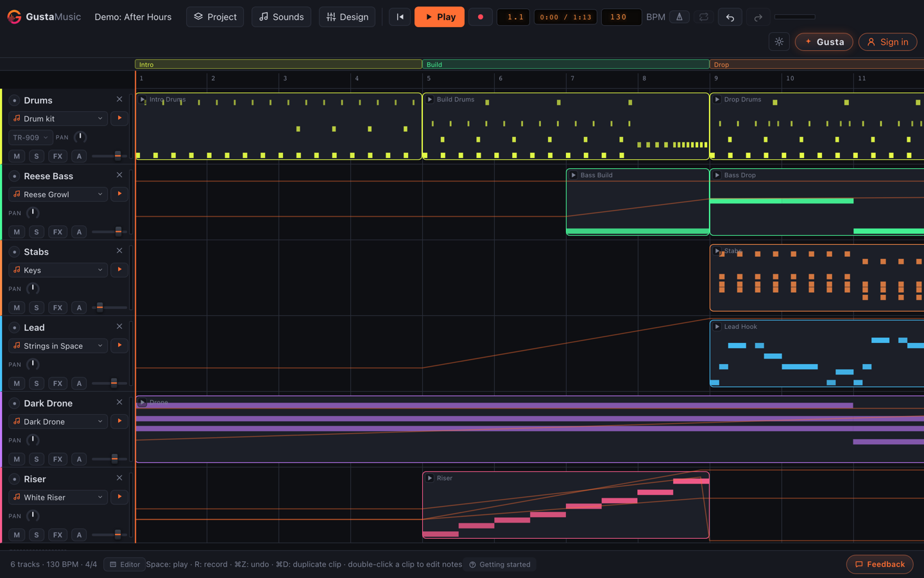Click the Sign in button
This screenshot has height=578, width=924.
click(887, 42)
